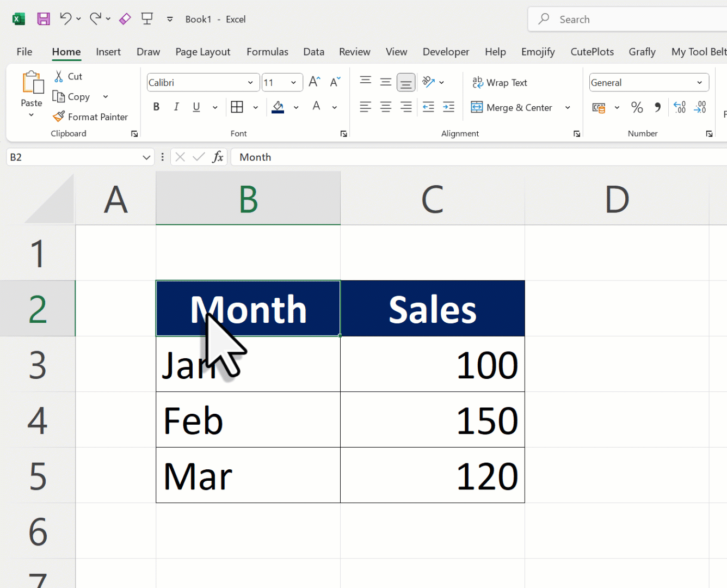Click the Percent Style icon
This screenshot has width=727, height=588.
(x=637, y=107)
